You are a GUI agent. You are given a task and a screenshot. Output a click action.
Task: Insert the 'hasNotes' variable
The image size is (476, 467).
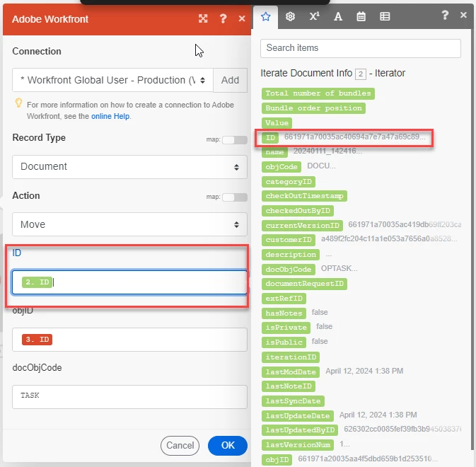(x=284, y=313)
